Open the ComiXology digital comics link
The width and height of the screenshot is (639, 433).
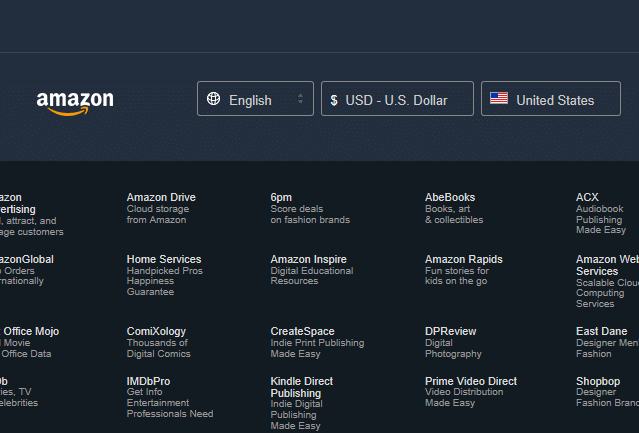click(157, 332)
